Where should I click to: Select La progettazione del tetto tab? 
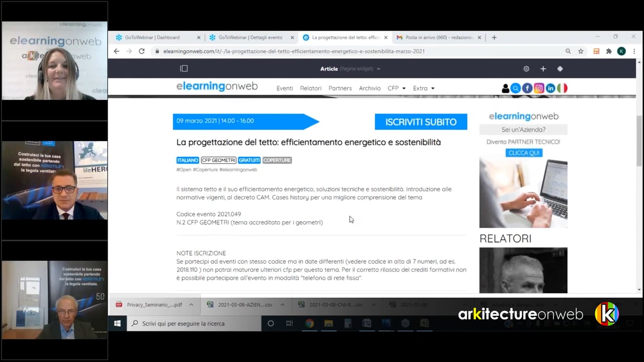click(345, 37)
